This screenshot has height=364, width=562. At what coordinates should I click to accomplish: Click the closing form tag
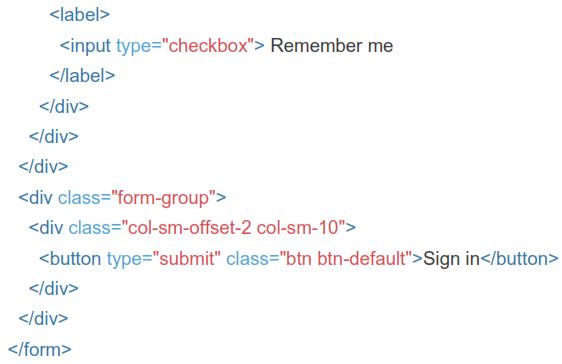[40, 350]
